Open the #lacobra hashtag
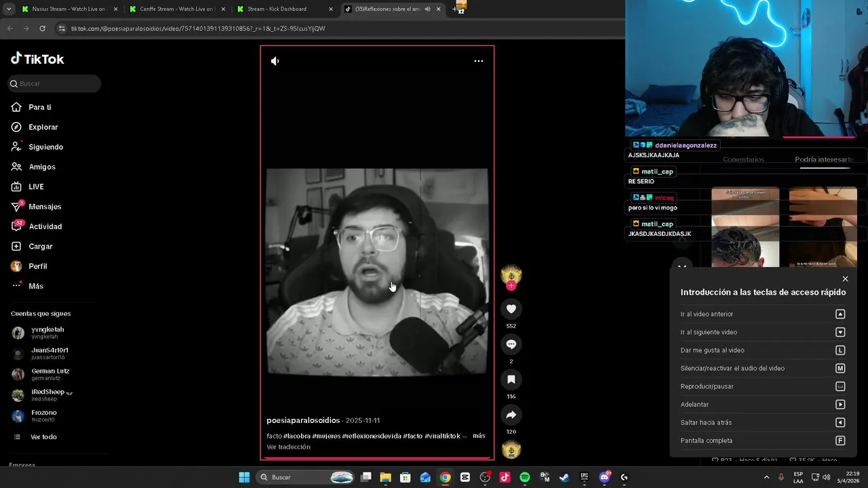Screen dimensions: 868x488 tap(296, 436)
